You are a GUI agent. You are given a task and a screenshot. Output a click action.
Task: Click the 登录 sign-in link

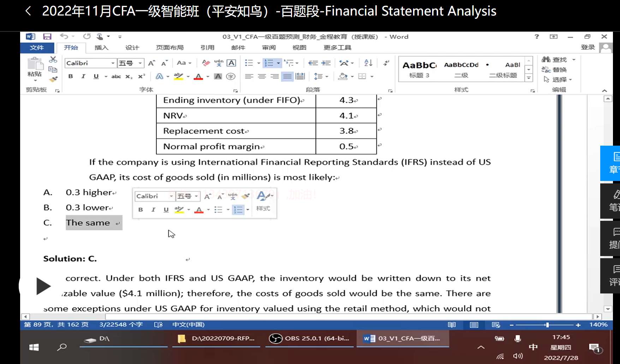588,47
